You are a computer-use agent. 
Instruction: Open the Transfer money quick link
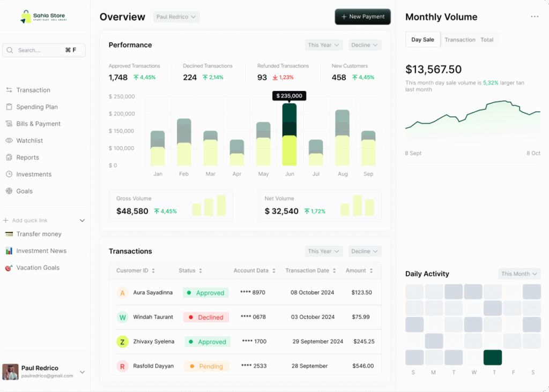point(39,234)
